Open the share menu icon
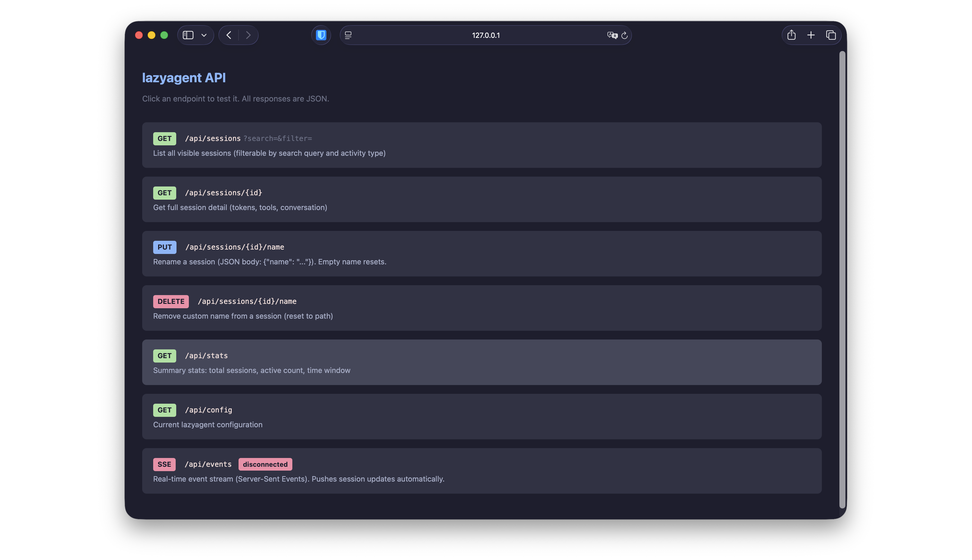Viewport: 972px width, 560px height. [791, 35]
